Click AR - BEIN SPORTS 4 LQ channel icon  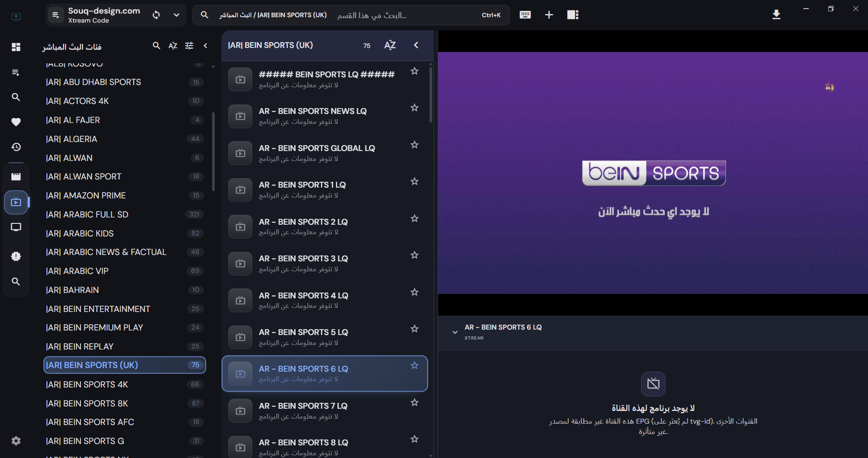pyautogui.click(x=241, y=301)
